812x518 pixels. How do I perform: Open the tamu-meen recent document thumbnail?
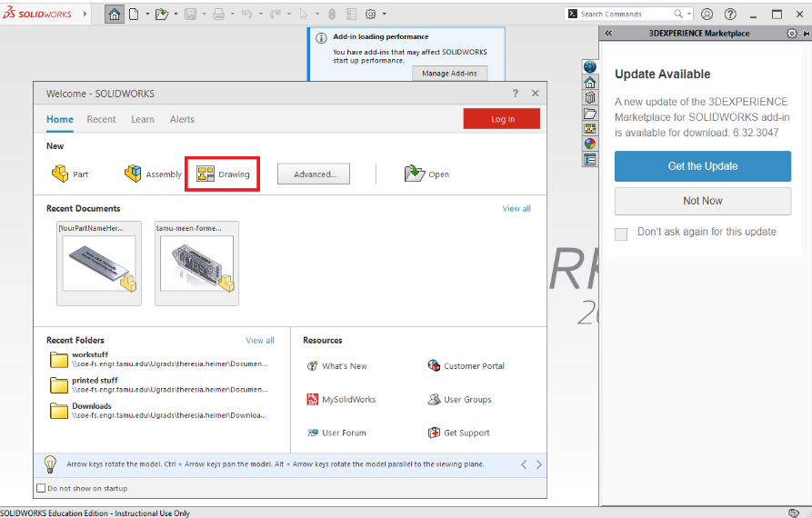[197, 264]
